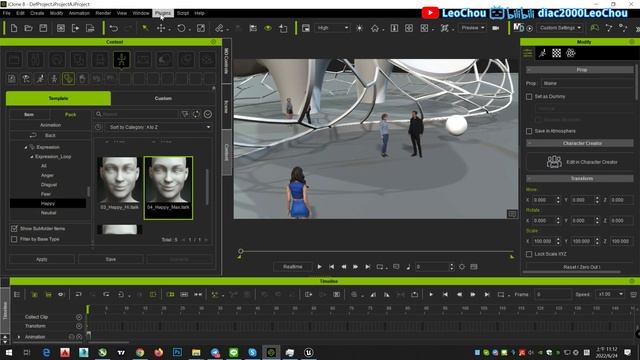Expand the Animation track in Timeline

[x=19, y=337]
